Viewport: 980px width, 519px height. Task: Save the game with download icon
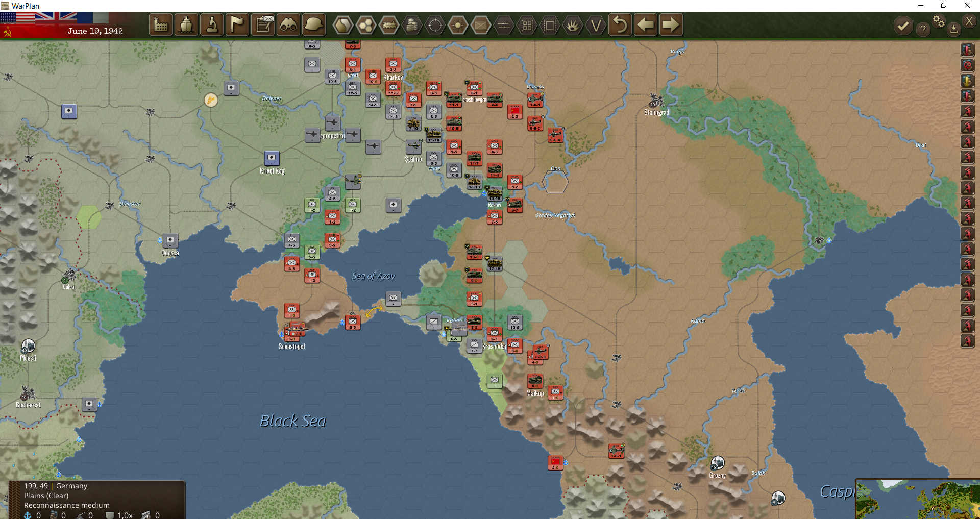click(x=953, y=30)
